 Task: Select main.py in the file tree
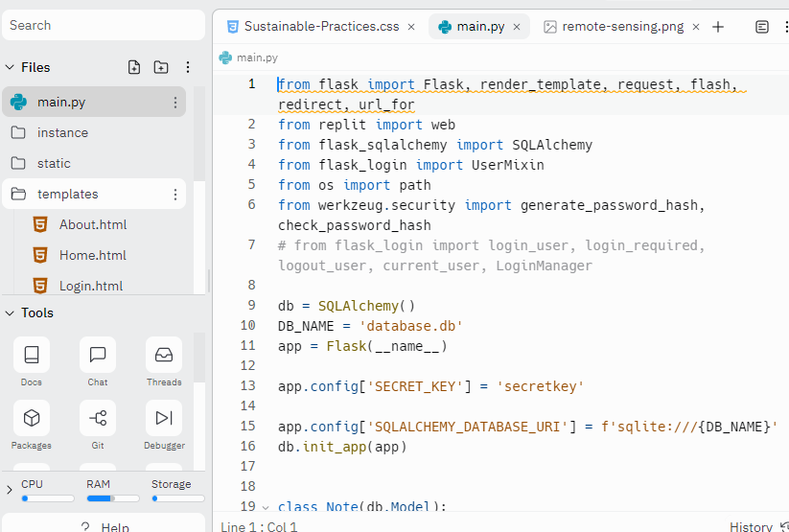tap(94, 103)
